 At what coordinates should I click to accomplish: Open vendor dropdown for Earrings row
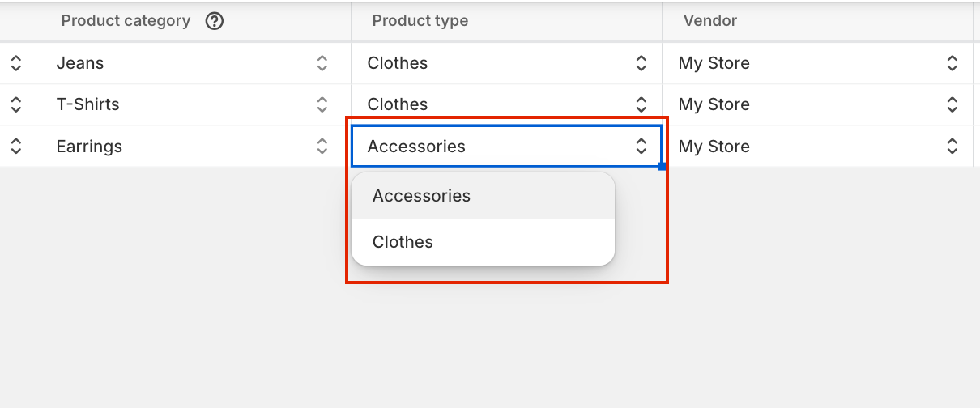point(952,147)
